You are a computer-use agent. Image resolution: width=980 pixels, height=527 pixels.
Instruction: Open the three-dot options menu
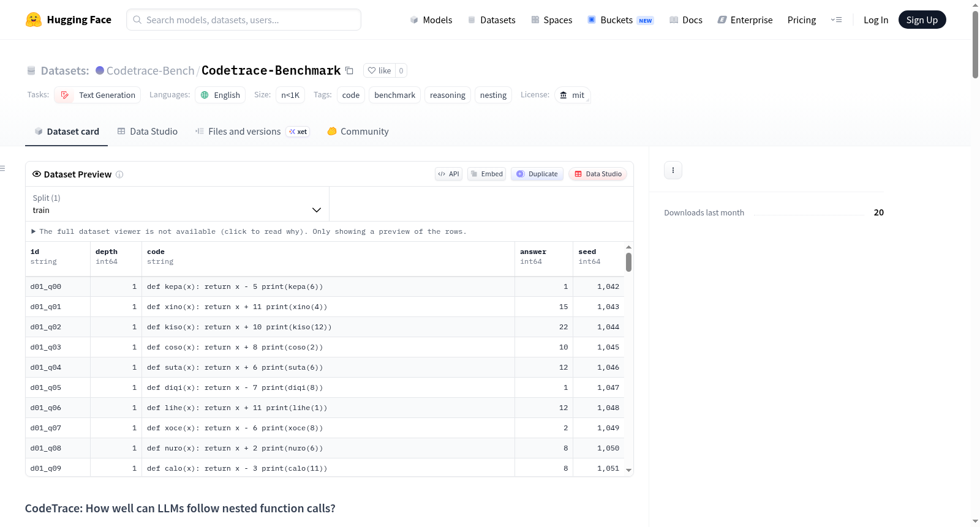[x=673, y=170]
